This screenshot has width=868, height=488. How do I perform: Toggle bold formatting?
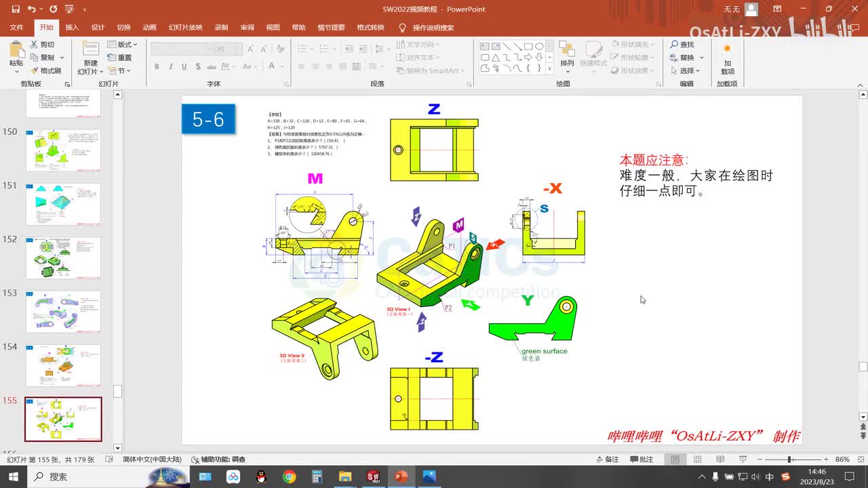coord(157,66)
